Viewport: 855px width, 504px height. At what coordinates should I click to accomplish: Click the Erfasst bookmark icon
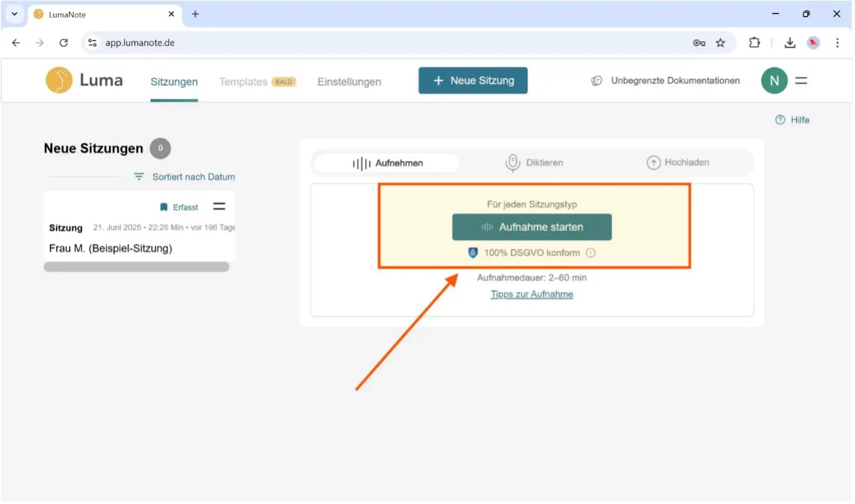click(x=164, y=207)
